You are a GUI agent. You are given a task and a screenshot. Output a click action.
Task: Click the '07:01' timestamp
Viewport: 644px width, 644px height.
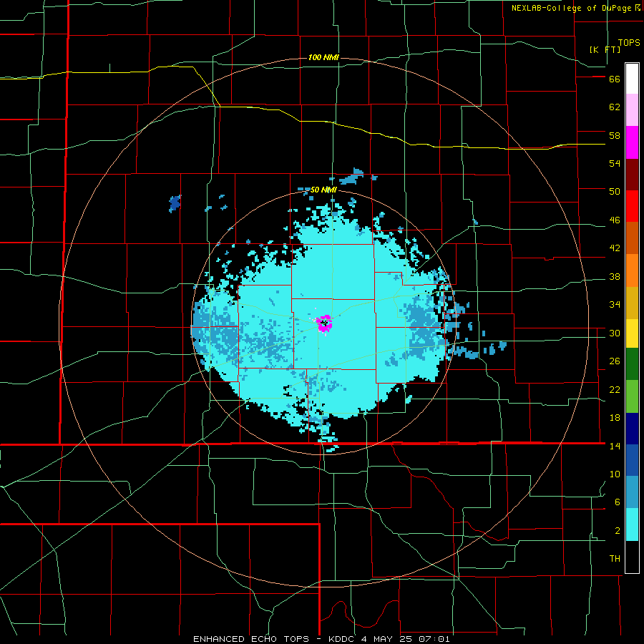[434, 639]
